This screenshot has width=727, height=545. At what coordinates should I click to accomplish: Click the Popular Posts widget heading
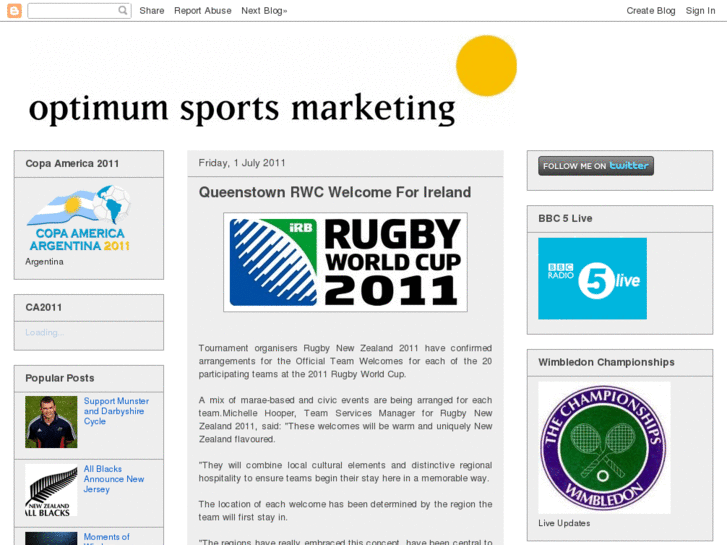pyautogui.click(x=59, y=378)
